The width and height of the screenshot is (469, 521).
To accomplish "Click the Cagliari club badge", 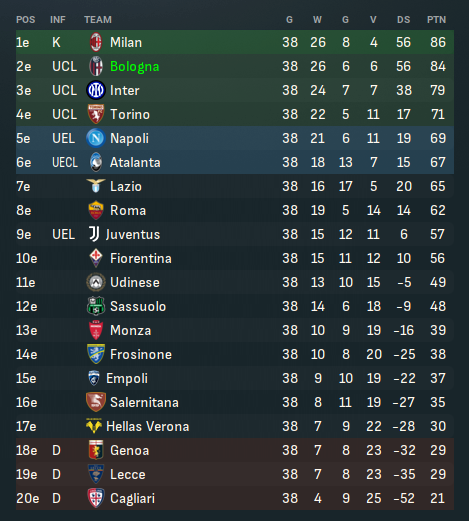I will 96,498.
